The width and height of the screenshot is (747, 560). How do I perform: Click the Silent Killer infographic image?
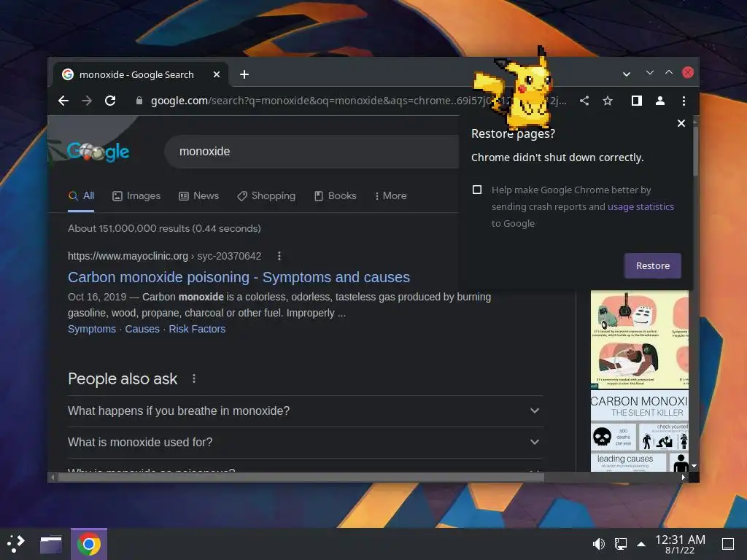[639, 431]
